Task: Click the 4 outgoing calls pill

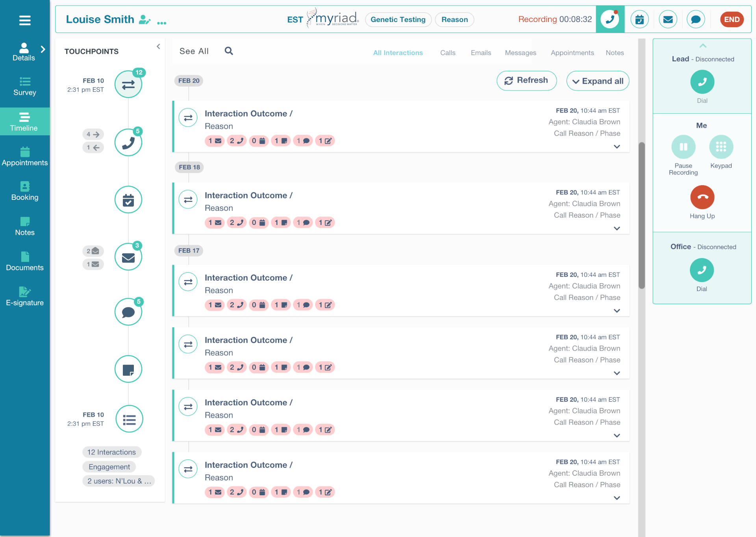Action: tap(93, 134)
